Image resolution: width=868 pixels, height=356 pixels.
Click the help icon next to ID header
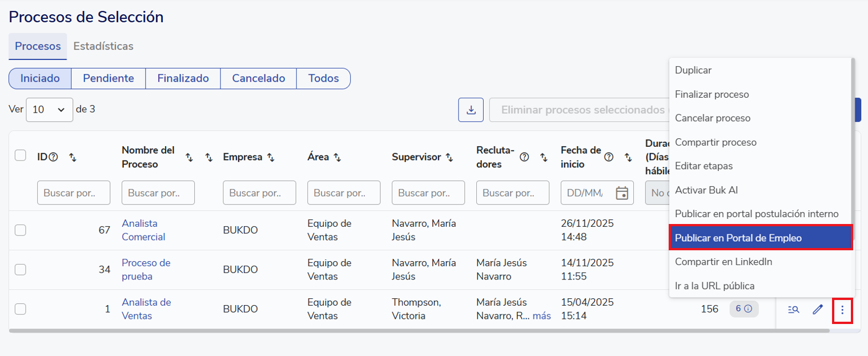(54, 157)
